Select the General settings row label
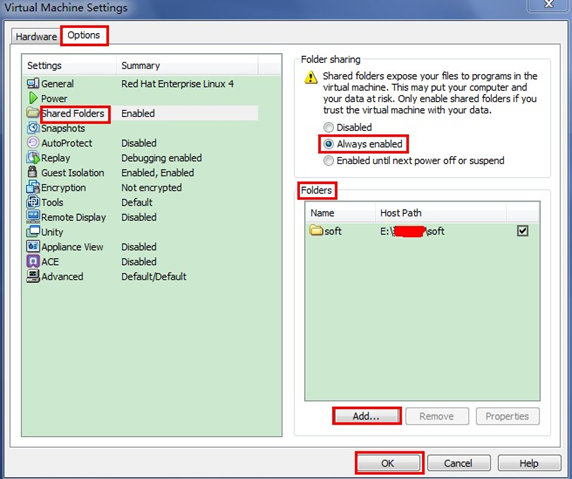572x479 pixels. coord(57,84)
